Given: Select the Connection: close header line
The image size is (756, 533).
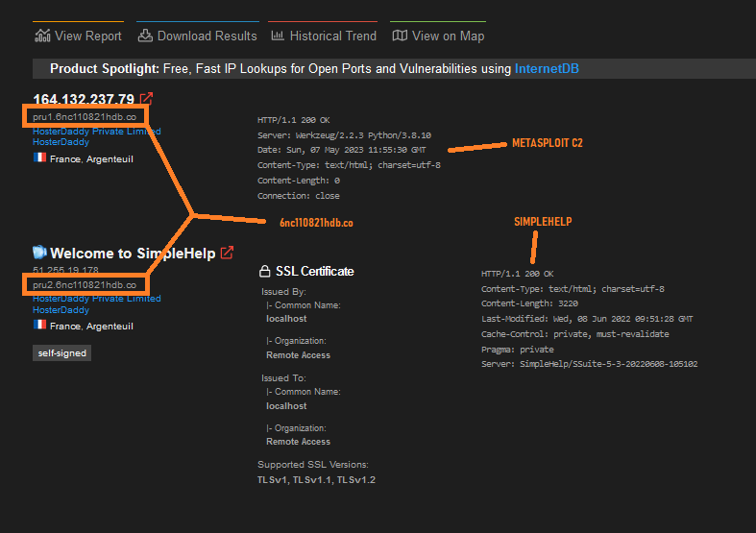Looking at the screenshot, I should coord(299,196).
